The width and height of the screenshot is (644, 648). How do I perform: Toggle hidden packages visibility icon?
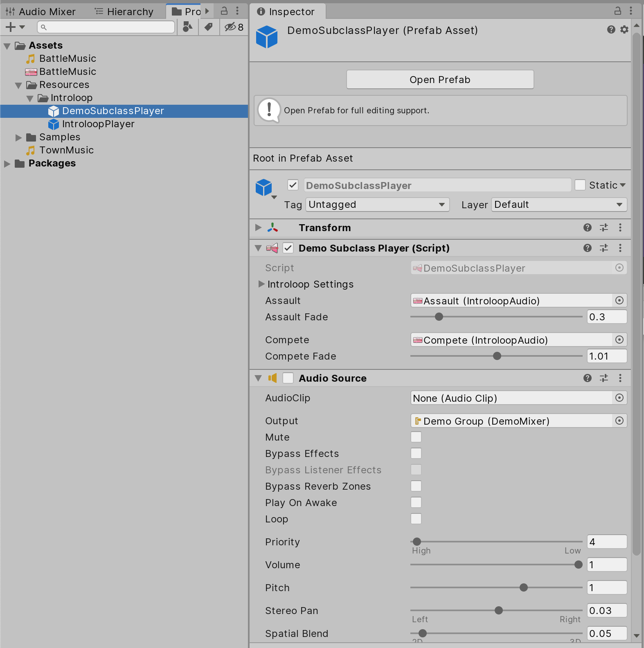234,27
